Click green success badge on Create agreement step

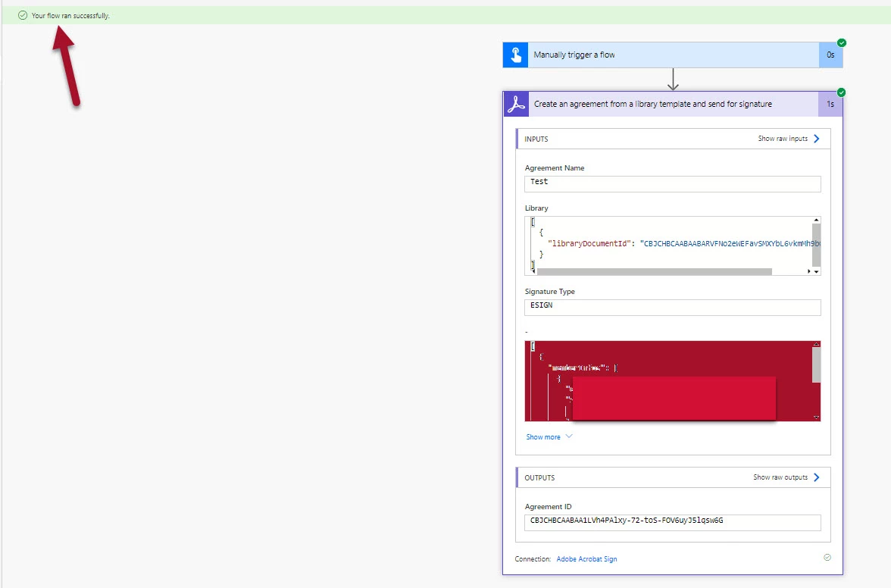coord(841,92)
